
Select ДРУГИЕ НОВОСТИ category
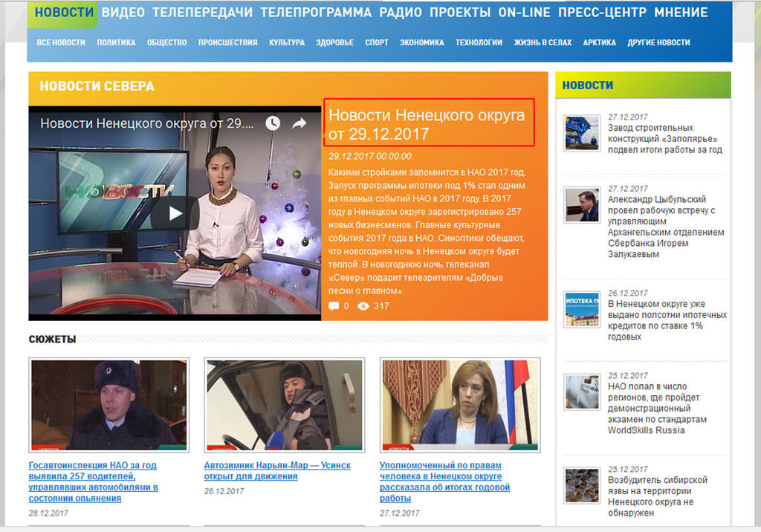658,42
